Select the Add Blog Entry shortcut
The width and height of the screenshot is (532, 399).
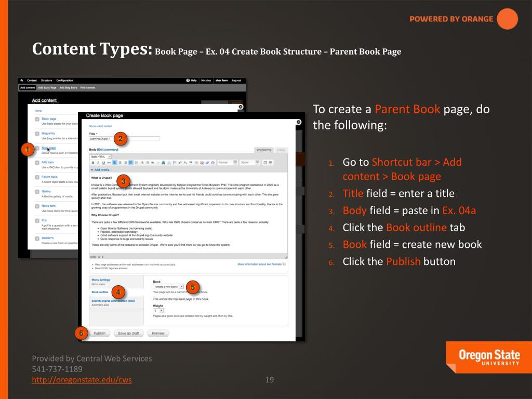click(68, 87)
